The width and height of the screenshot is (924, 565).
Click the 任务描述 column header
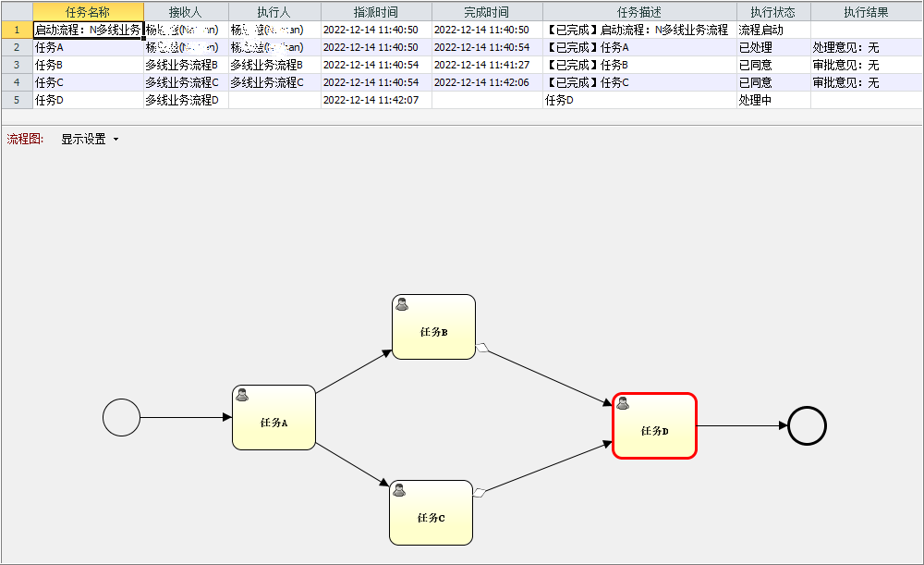[x=639, y=12]
